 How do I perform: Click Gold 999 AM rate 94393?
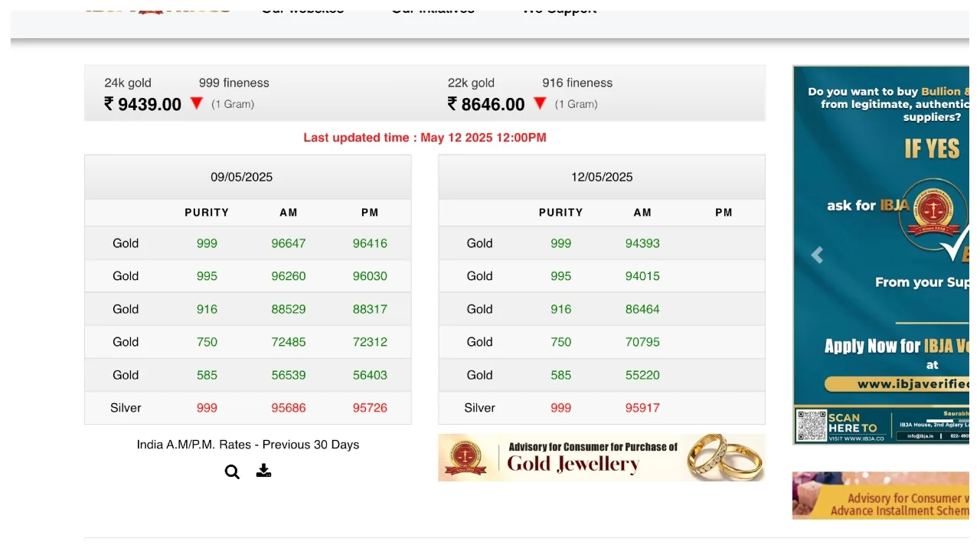tap(642, 243)
